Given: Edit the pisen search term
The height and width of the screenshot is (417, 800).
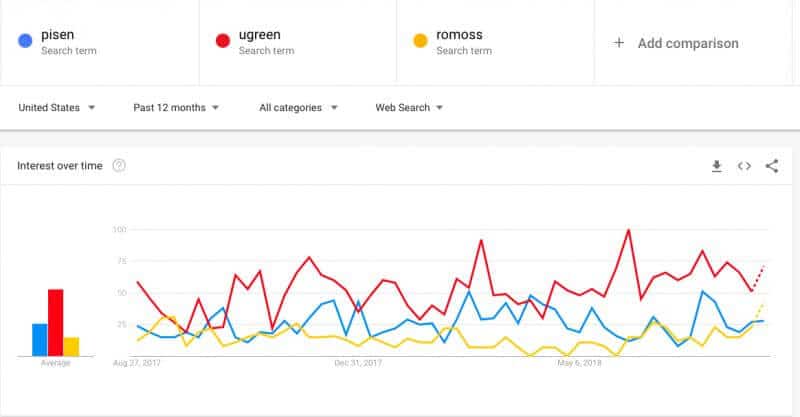Looking at the screenshot, I should pyautogui.click(x=58, y=35).
